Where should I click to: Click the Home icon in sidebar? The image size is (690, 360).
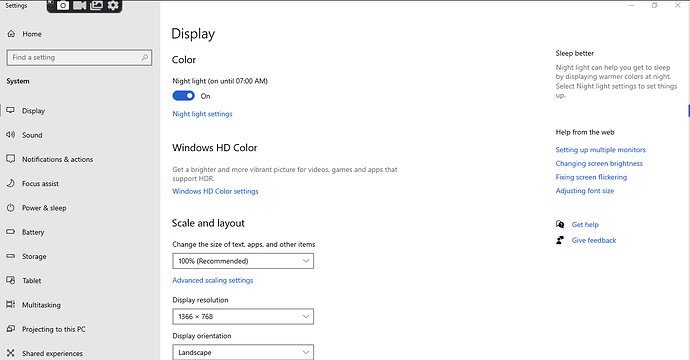click(11, 34)
